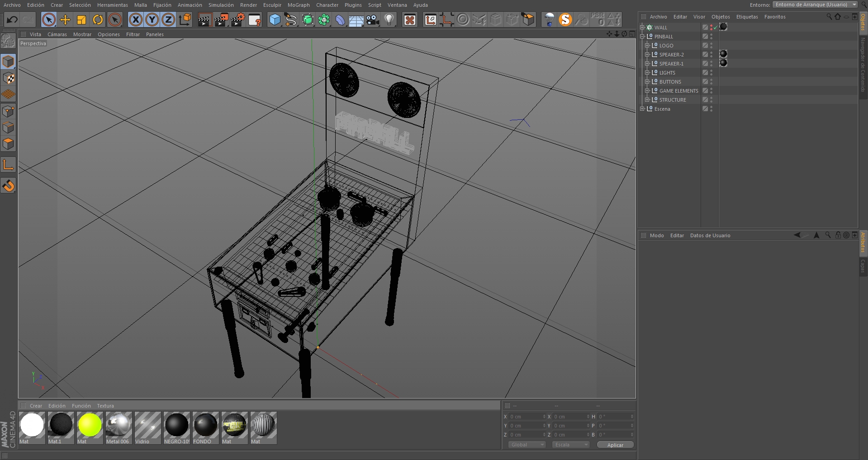Toggle the layer square for BUTTONS row
Image resolution: width=868 pixels, height=460 pixels.
coord(705,82)
